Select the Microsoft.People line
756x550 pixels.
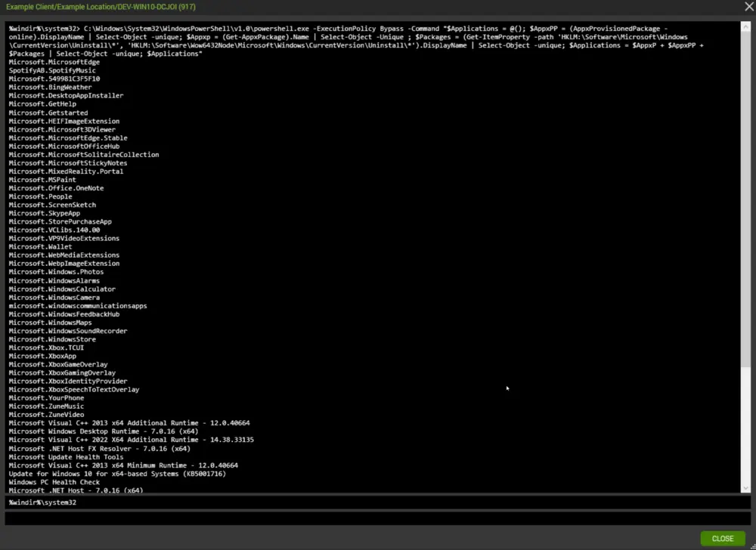pos(41,196)
